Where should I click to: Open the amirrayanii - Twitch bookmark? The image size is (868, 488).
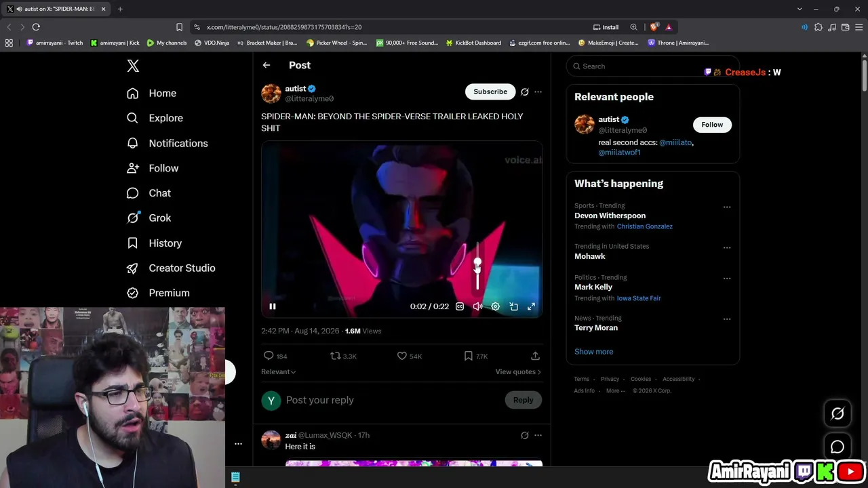(54, 43)
